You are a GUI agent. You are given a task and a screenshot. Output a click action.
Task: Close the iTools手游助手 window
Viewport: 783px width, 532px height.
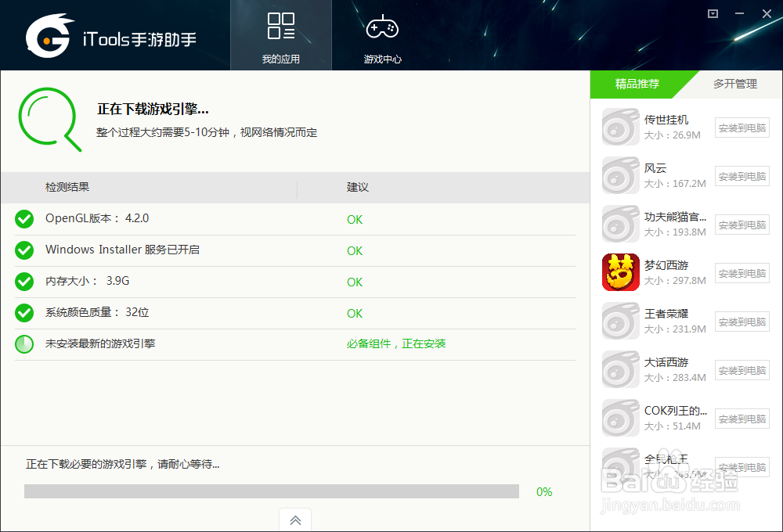[x=767, y=13]
